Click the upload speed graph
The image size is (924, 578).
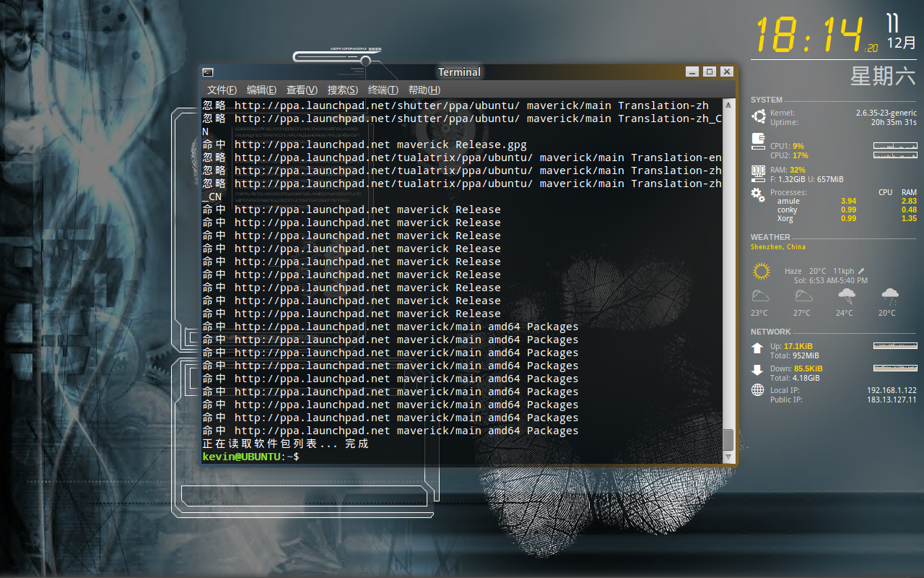pyautogui.click(x=895, y=346)
